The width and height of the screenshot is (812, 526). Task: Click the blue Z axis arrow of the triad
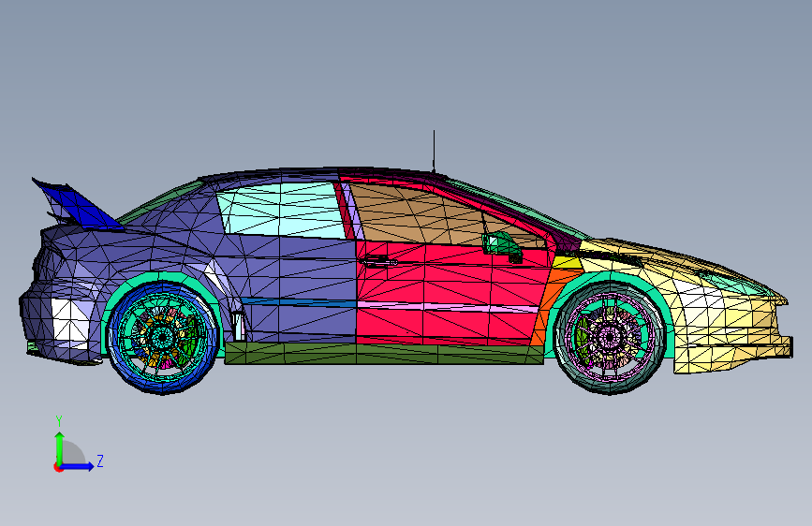[x=78, y=466]
